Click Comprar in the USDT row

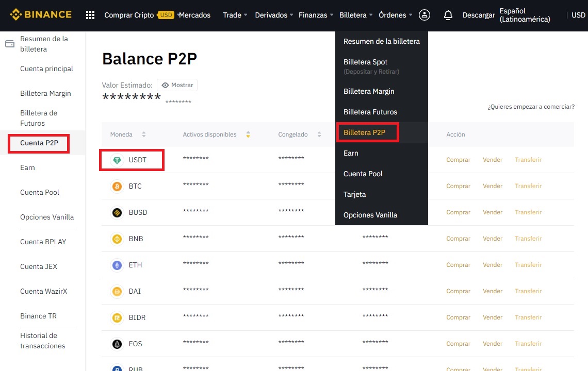click(x=458, y=160)
